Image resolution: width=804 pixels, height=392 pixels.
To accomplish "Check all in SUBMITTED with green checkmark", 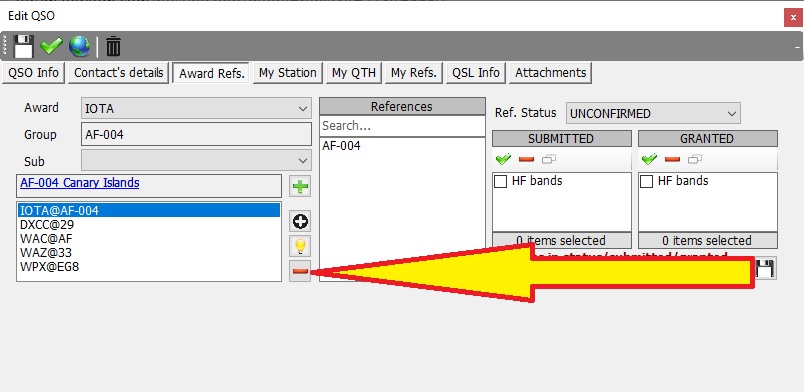I will (x=504, y=159).
